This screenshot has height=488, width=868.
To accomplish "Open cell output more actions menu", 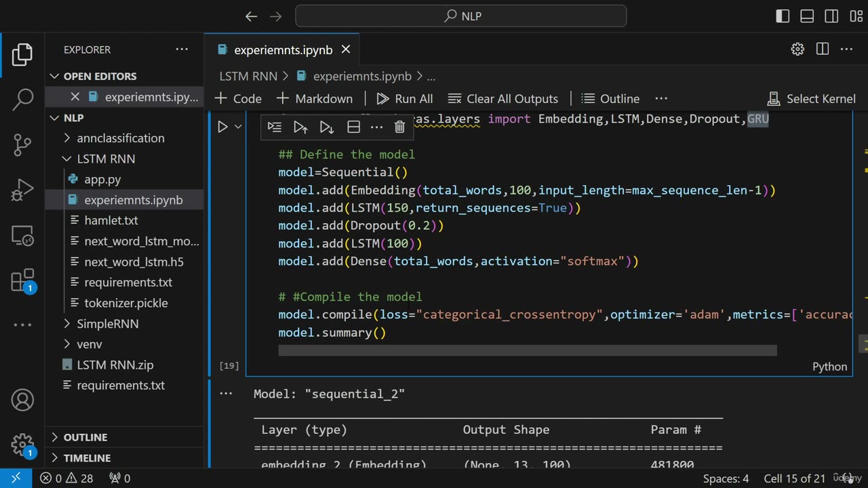I will (226, 393).
